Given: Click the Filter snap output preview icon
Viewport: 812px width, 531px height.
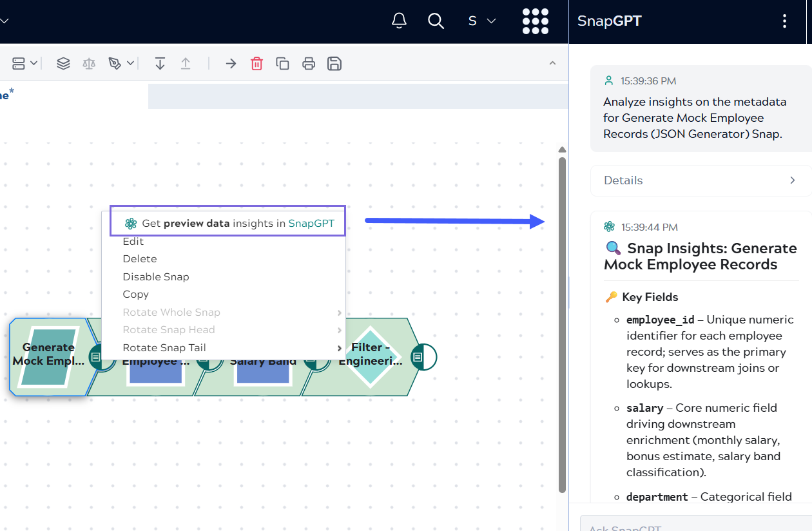Looking at the screenshot, I should tap(418, 356).
